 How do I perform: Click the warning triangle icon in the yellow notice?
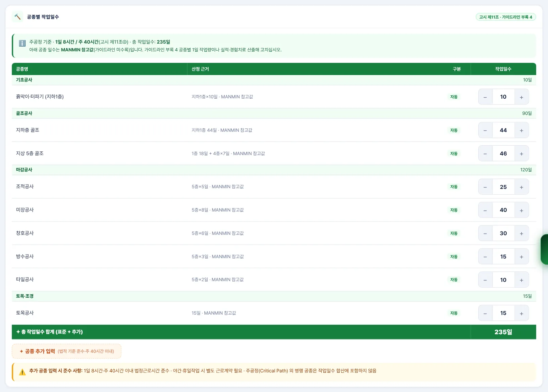pos(22,372)
